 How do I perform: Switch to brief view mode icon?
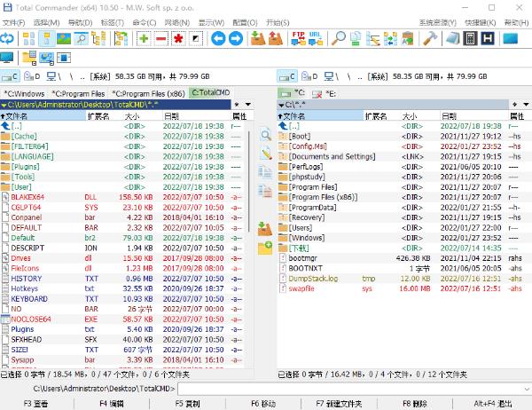point(29,38)
